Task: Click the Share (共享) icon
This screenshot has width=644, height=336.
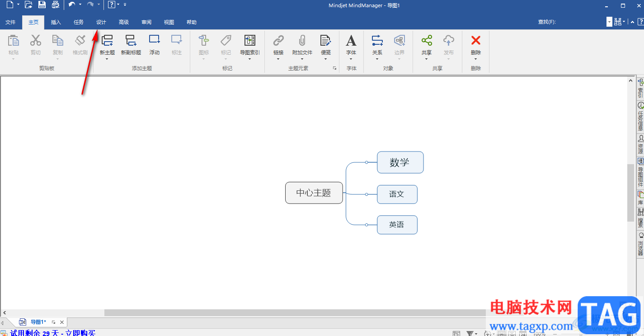Action: pyautogui.click(x=427, y=41)
